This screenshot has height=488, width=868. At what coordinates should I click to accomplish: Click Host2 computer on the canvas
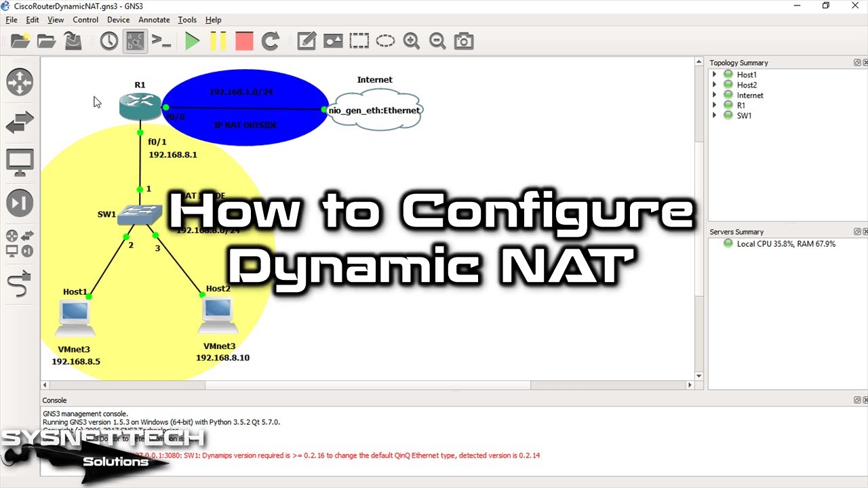click(218, 315)
